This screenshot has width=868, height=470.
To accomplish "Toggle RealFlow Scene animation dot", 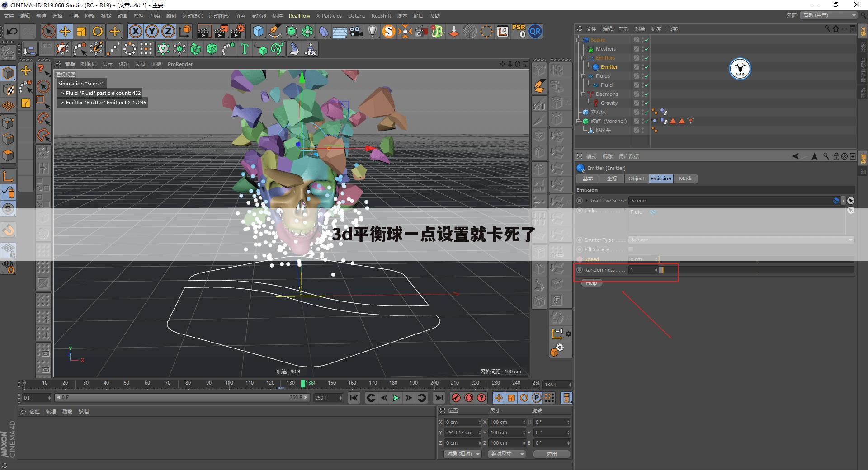I will 580,201.
